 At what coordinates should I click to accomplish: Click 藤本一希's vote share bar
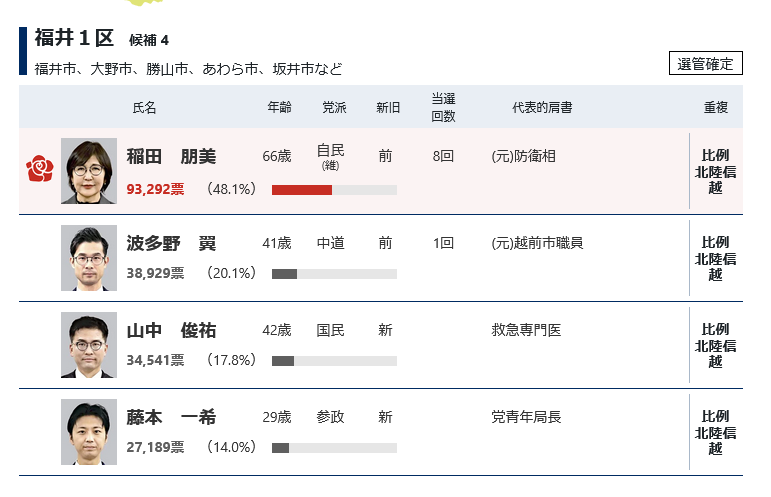click(281, 448)
